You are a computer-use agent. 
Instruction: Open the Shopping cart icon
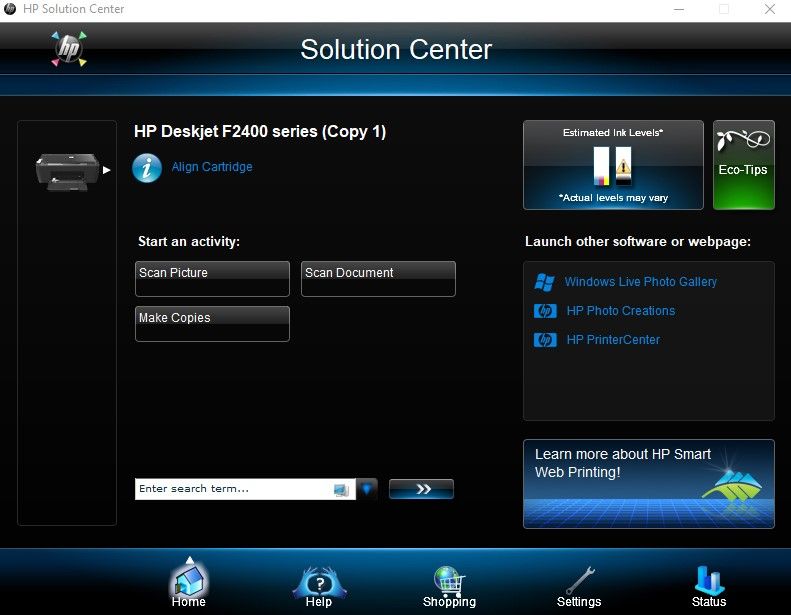(449, 580)
